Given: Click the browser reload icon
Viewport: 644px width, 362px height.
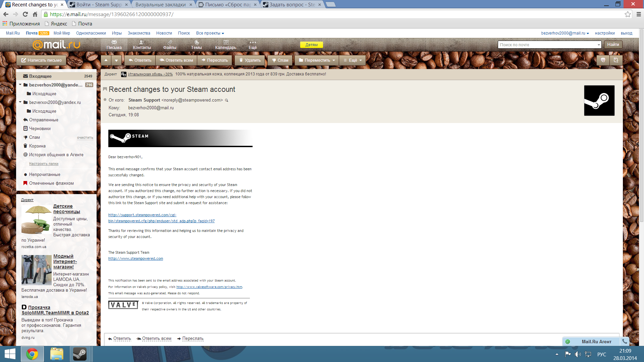Looking at the screenshot, I should pyautogui.click(x=25, y=14).
